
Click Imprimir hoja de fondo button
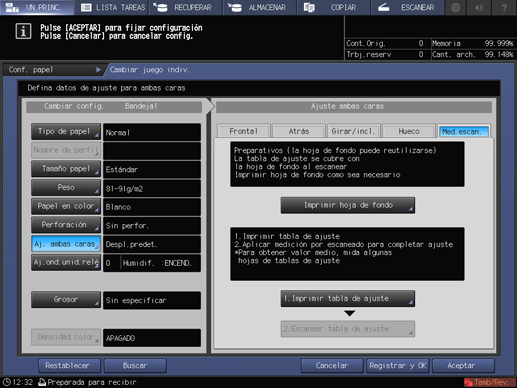point(348,205)
